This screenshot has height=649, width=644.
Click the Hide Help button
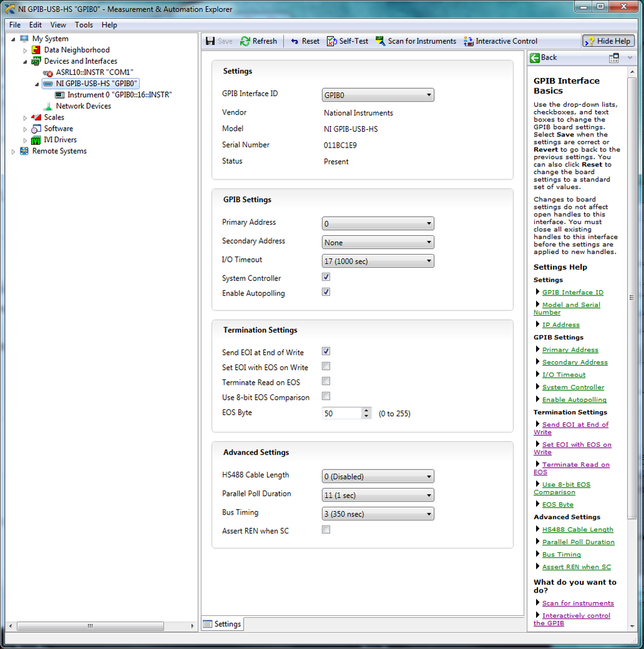pos(608,41)
